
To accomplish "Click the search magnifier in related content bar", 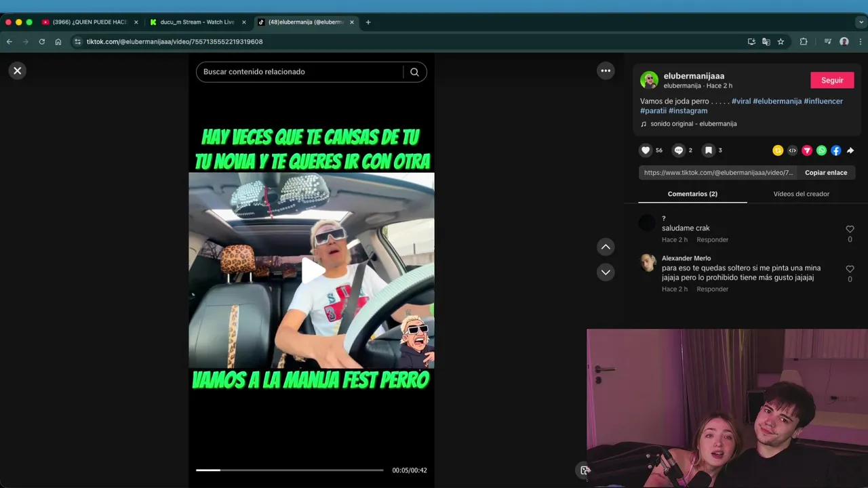I will click(414, 72).
